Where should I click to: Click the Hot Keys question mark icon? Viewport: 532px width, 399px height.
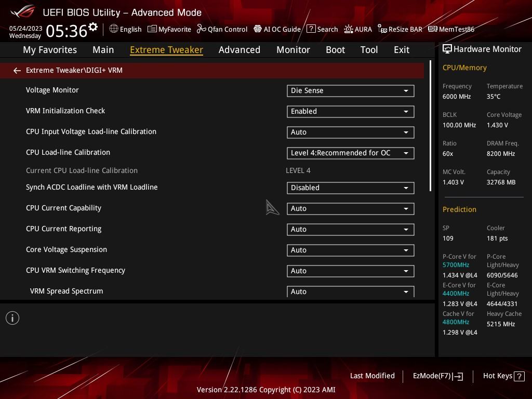click(519, 376)
